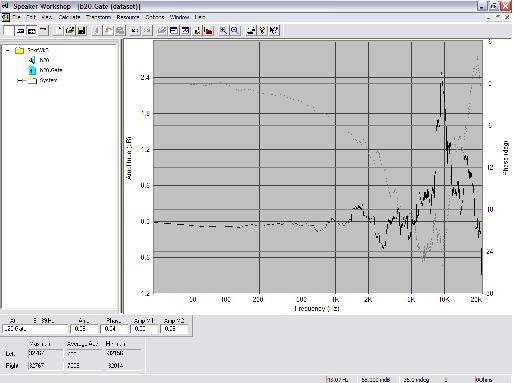The width and height of the screenshot is (515, 383).
Task: Select the b20 driver speaker icon in the tree
Action: click(x=32, y=60)
